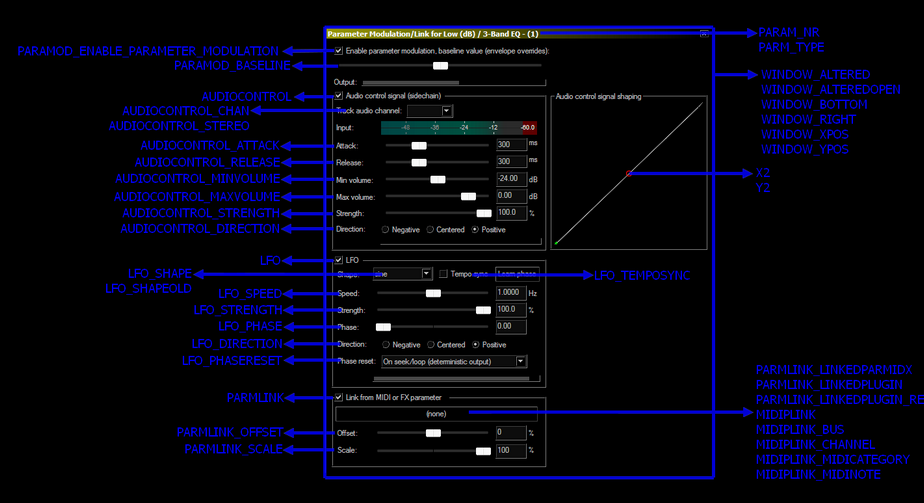Viewport: 924px width, 503px height.
Task: Click the window title bar text
Action: [433, 34]
